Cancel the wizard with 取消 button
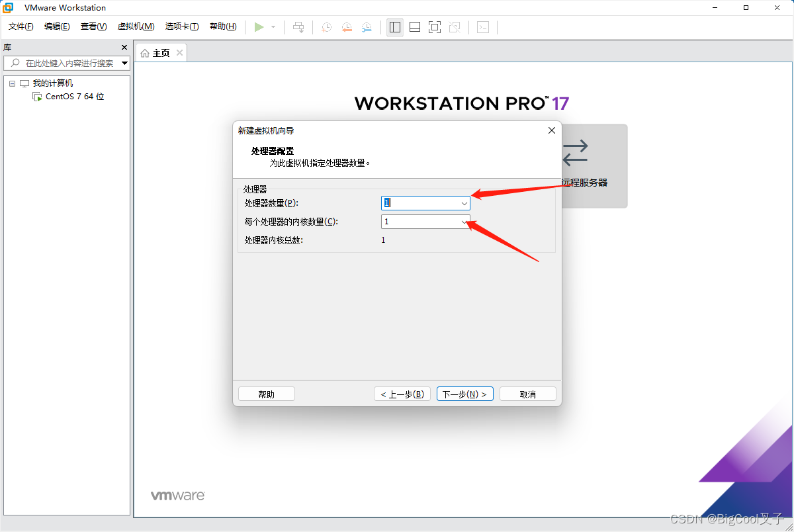 coord(528,394)
